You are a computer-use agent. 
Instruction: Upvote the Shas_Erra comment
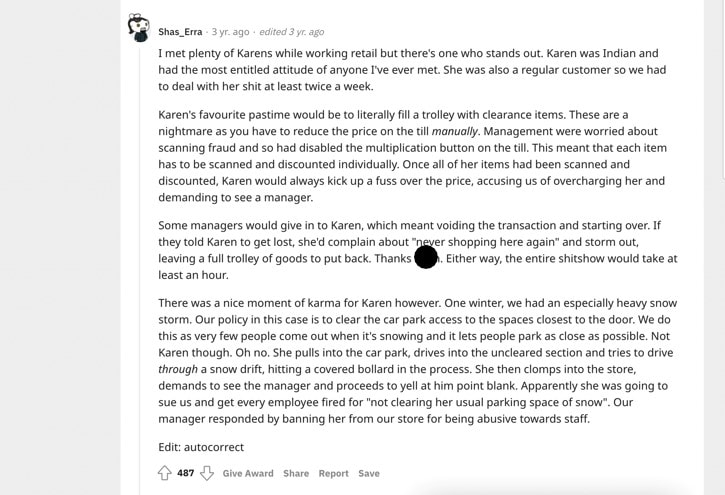(x=165, y=473)
